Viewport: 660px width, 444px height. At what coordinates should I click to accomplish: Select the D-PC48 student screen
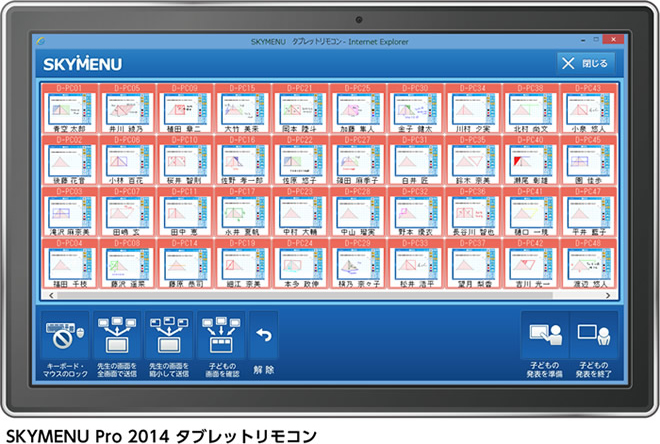coord(588,263)
